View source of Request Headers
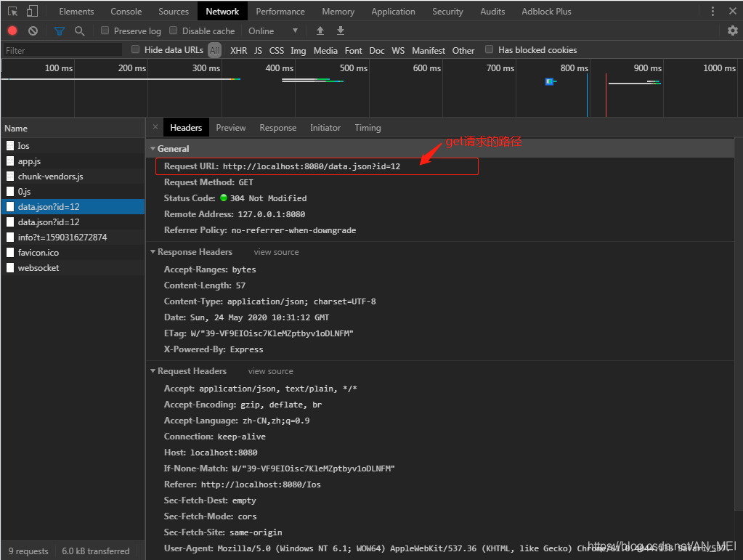The height and width of the screenshot is (560, 743). click(271, 371)
